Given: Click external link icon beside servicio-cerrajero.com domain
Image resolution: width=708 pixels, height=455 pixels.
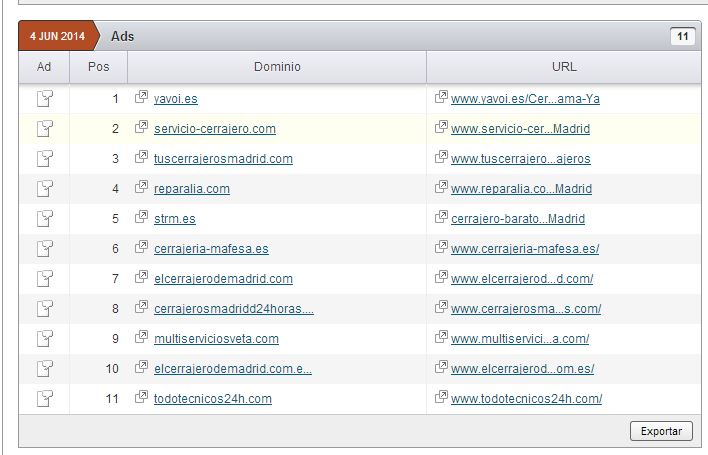Looking at the screenshot, I should [x=141, y=126].
